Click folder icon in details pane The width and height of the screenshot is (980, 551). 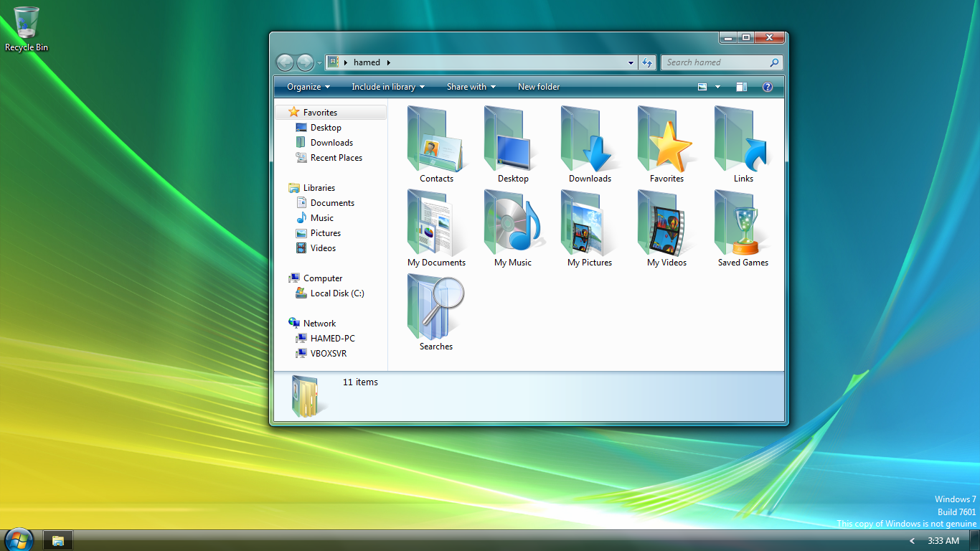point(308,396)
